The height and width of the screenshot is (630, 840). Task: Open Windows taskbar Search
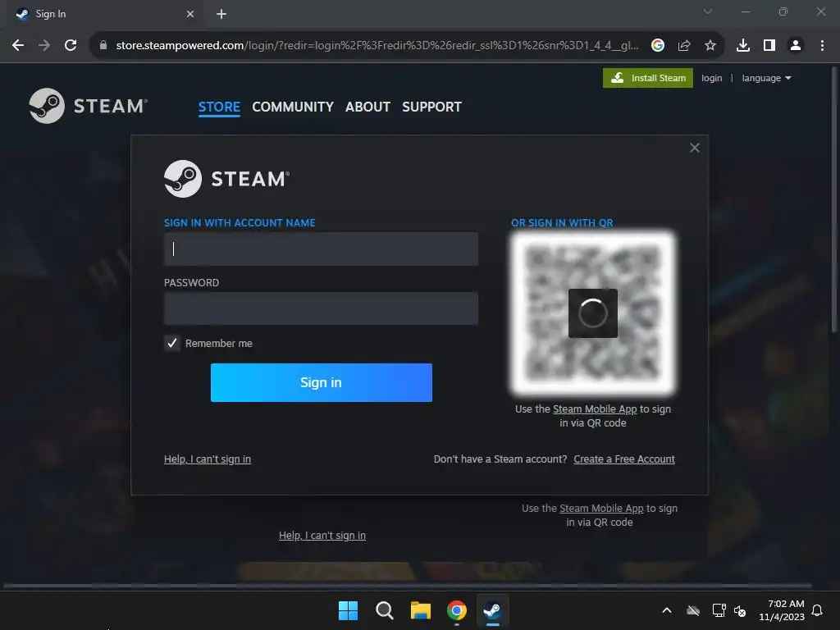coord(384,610)
